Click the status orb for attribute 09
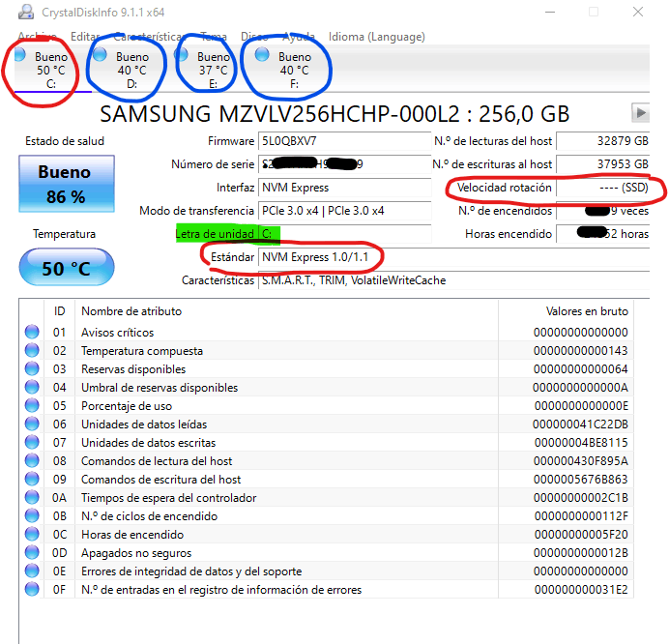This screenshot has height=644, width=669. pyautogui.click(x=32, y=479)
